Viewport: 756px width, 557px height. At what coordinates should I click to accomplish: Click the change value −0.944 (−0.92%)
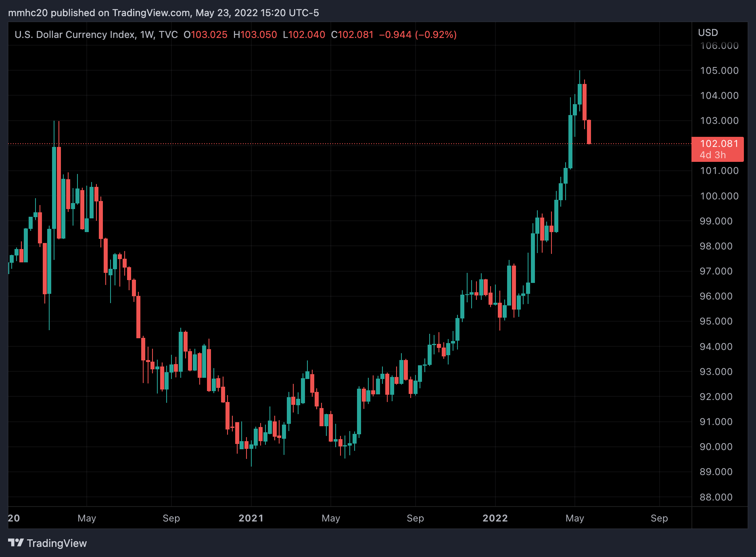pos(418,35)
